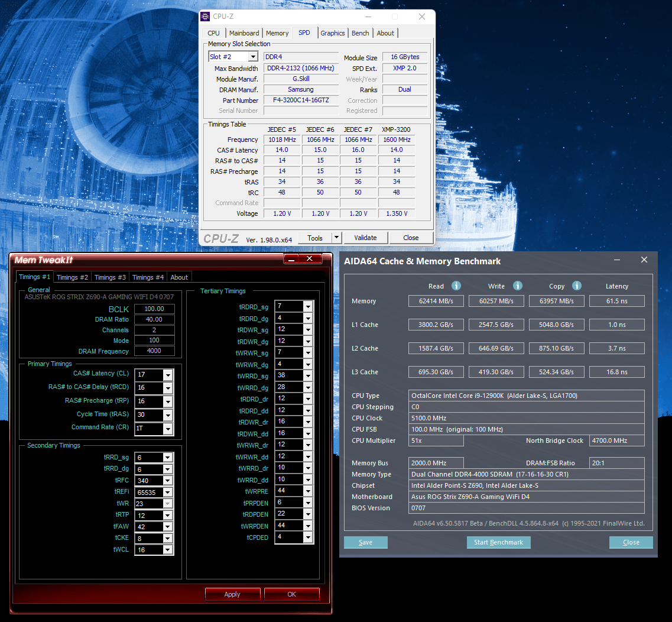
Task: Open the tPRPDEN dropdown
Action: pos(308,503)
